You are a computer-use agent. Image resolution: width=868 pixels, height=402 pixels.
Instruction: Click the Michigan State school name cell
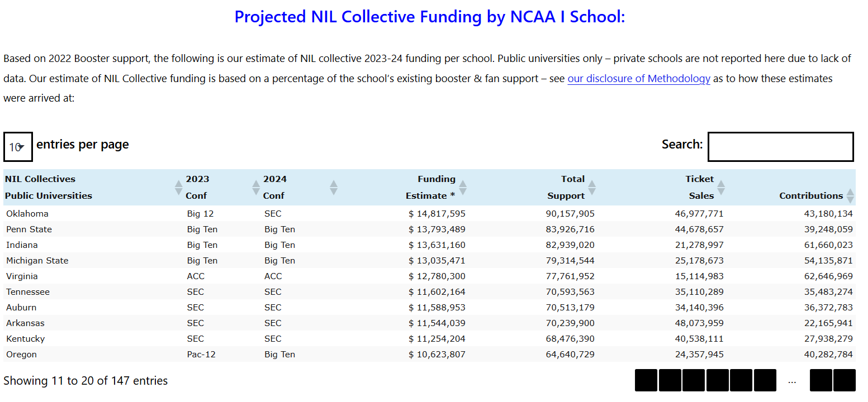tap(37, 261)
